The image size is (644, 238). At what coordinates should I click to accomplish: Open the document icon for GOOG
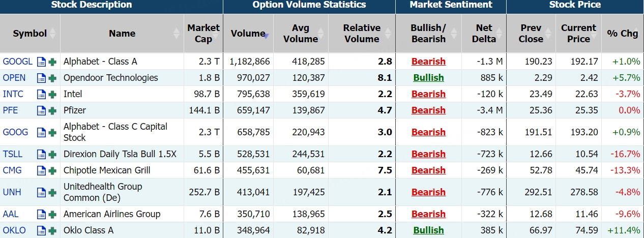pyautogui.click(x=42, y=133)
